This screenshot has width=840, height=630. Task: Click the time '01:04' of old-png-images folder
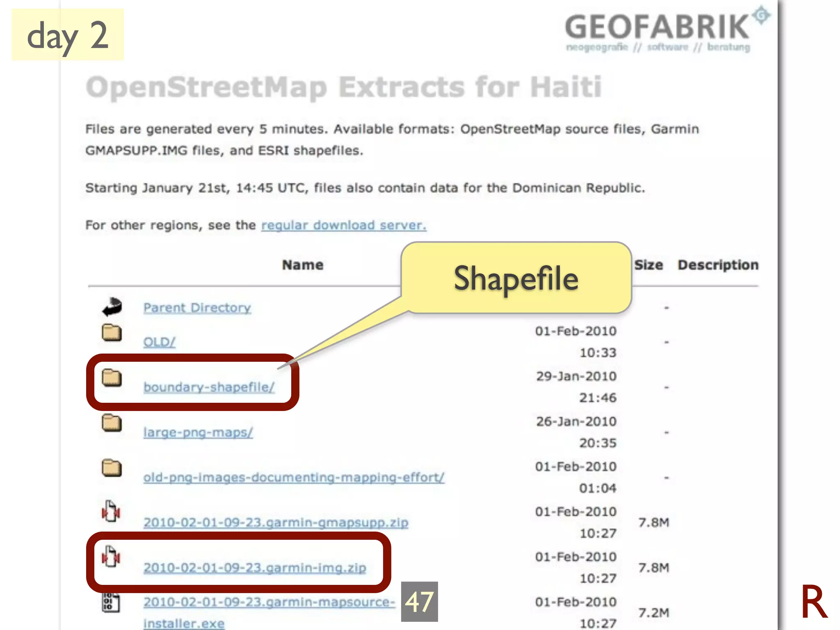(x=598, y=488)
